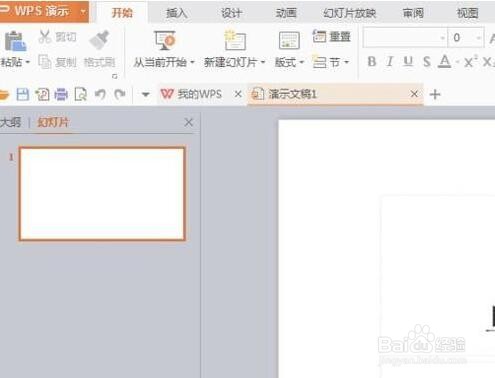The width and height of the screenshot is (495, 378).
Task: Close the slide thumbnail pane
Action: (x=188, y=122)
